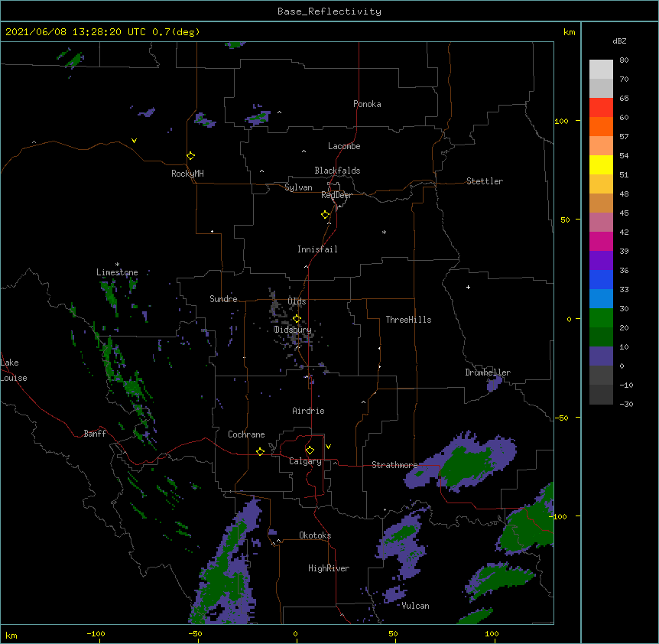Click the dBZ legend heading
Viewport: 659px width, 644px height.
(619, 41)
